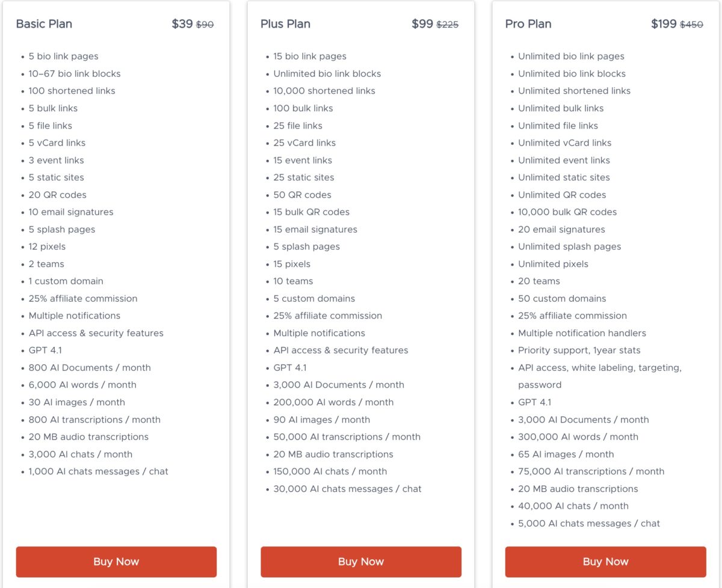The width and height of the screenshot is (722, 588).
Task: Click the crossed-out $225 original price
Action: click(447, 25)
